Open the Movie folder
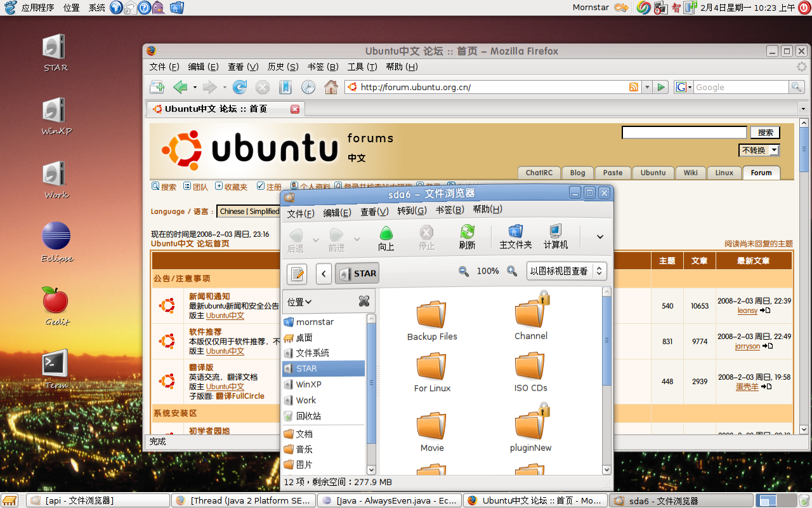This screenshot has width=812, height=508. [432, 432]
